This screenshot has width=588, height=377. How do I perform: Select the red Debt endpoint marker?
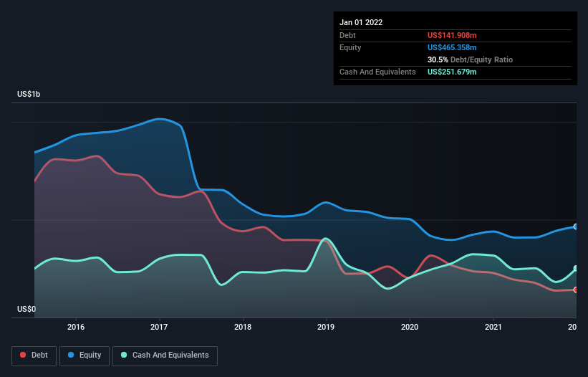[576, 290]
